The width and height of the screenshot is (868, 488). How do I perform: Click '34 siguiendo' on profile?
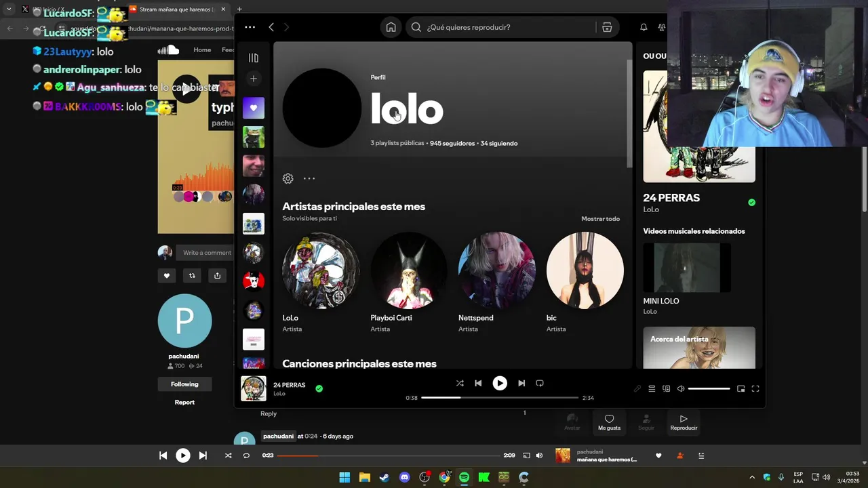click(499, 143)
